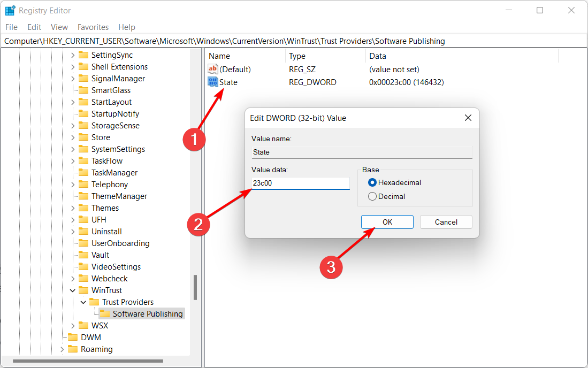
Task: Click the Telephony folder icon
Action: [83, 185]
